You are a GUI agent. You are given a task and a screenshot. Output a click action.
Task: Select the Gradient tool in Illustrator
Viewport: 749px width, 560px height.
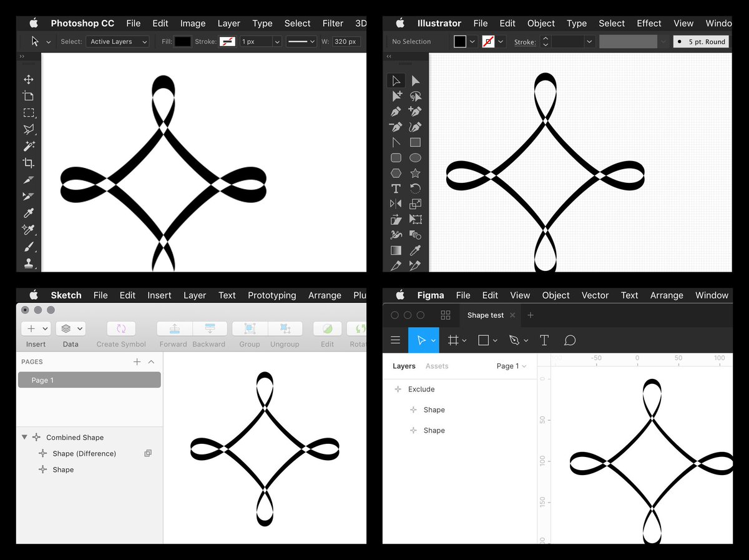tap(396, 250)
